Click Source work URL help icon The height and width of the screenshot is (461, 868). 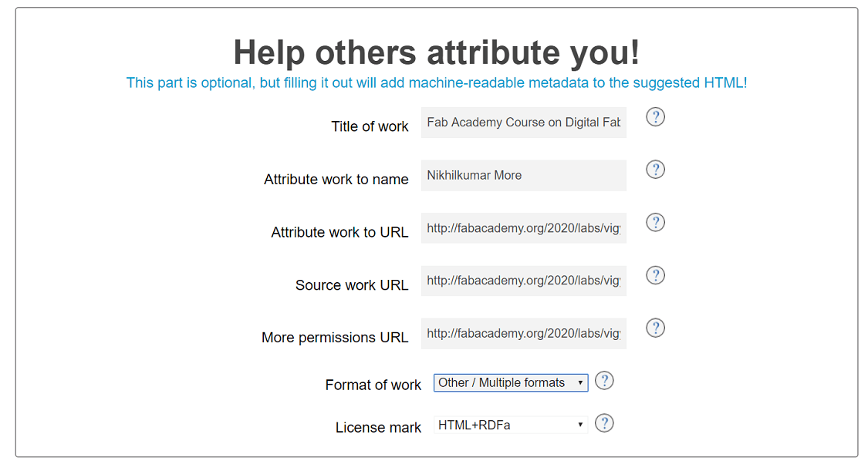click(655, 275)
